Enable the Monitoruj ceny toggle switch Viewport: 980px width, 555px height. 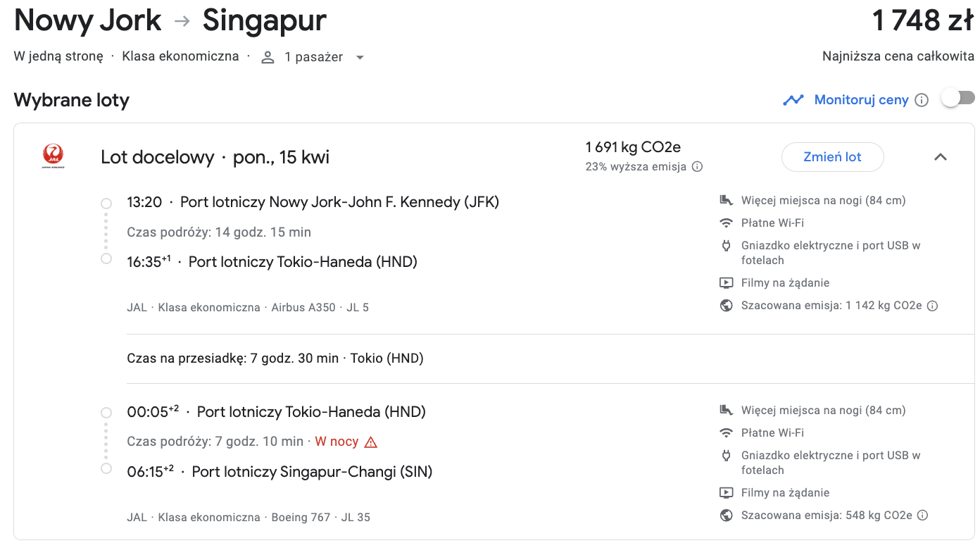click(x=957, y=99)
